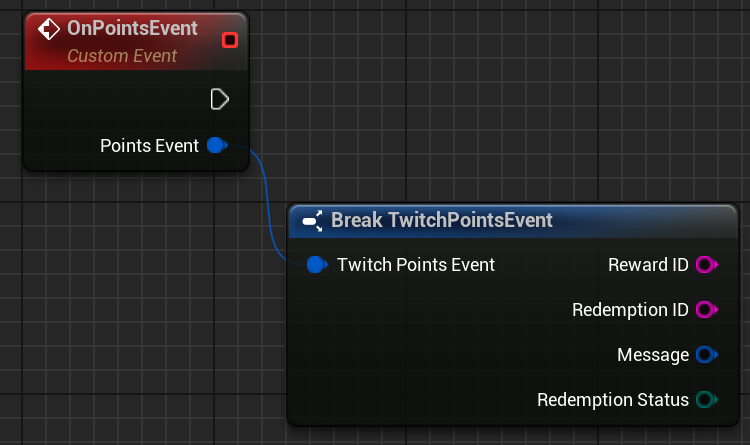
Task: Select the blue wire connecting the two nodes
Action: click(268, 200)
